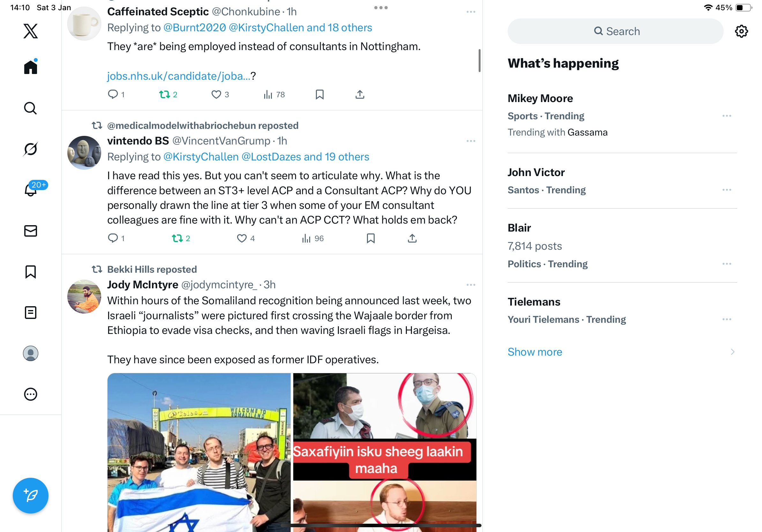Image resolution: width=762 pixels, height=532 pixels.
Task: Open more options for Jody McIntyre post
Action: [471, 285]
